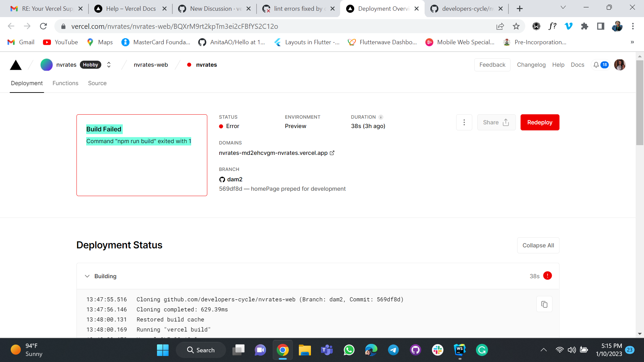Open the nvrates-web project breadcrumb
This screenshot has height=362, width=644.
click(x=151, y=65)
